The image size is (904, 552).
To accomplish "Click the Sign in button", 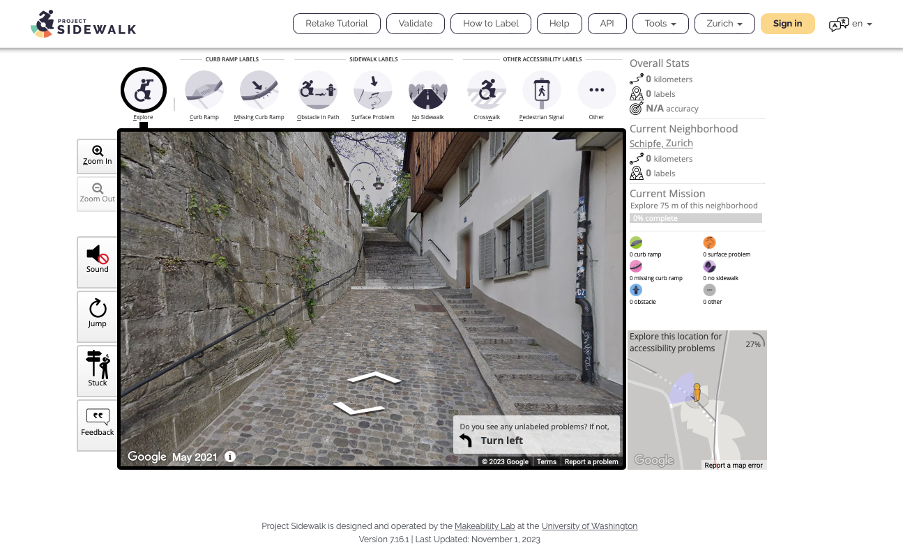I will tap(787, 23).
